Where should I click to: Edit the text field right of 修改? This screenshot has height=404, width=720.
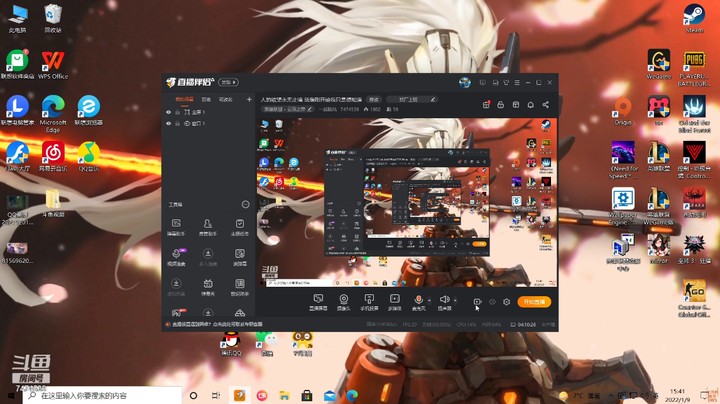click(411, 99)
